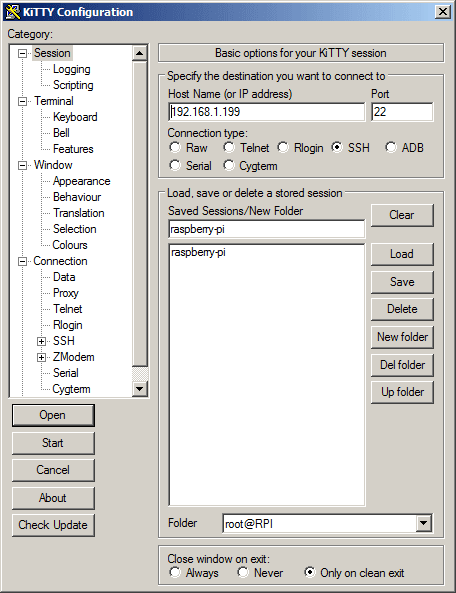Open the Translation category
The height and width of the screenshot is (593, 456).
tap(78, 213)
